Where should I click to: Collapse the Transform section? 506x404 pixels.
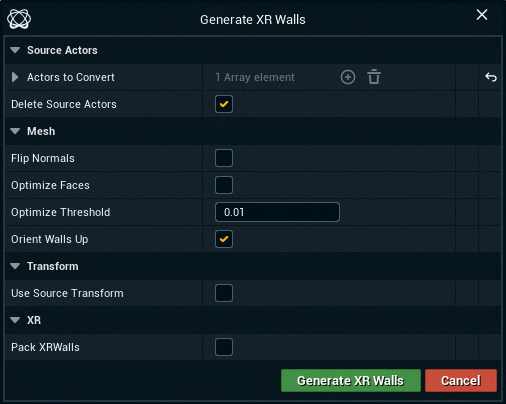(15, 266)
